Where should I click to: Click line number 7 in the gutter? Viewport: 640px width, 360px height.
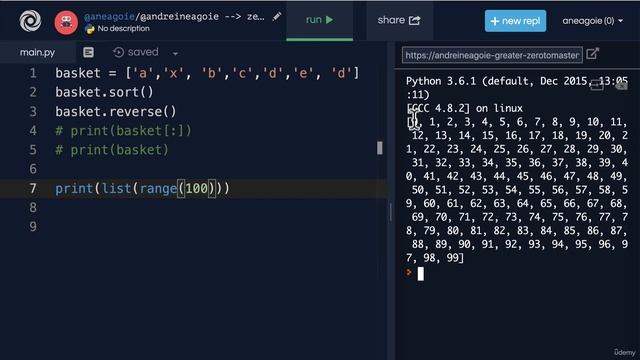33,189
